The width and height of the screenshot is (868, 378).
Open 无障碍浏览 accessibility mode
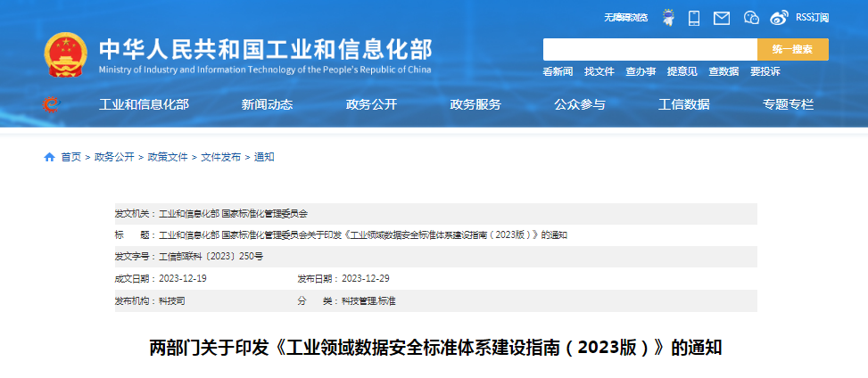pyautogui.click(x=625, y=18)
